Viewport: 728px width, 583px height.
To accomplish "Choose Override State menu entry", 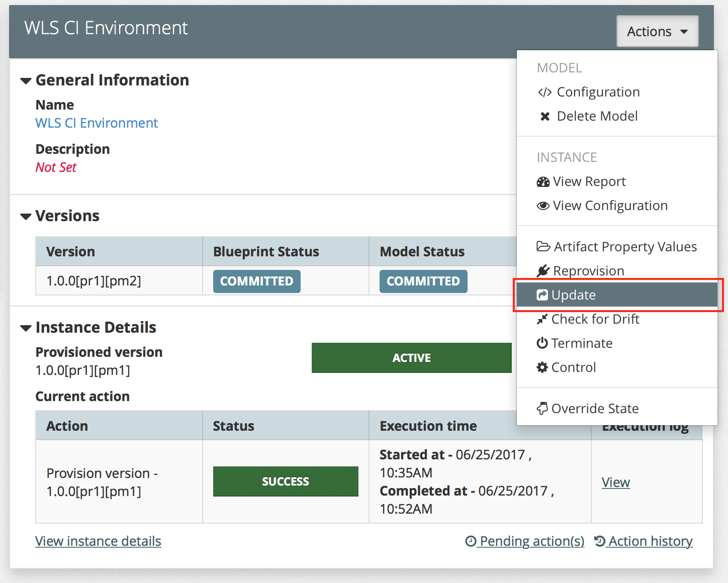I will point(595,409).
